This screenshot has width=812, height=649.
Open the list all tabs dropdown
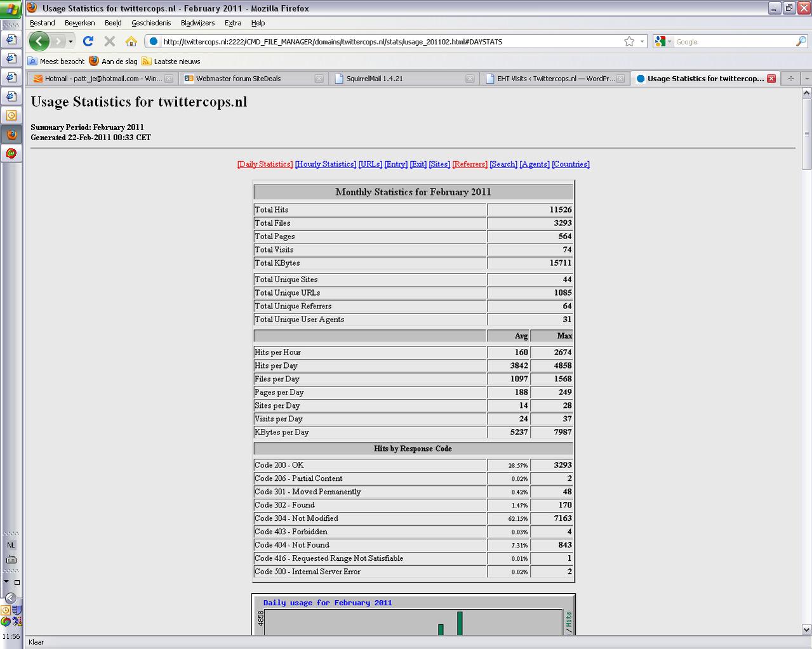click(806, 79)
